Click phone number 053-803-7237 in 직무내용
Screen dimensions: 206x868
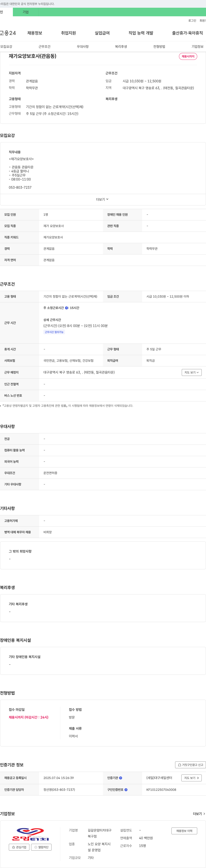click(x=20, y=188)
